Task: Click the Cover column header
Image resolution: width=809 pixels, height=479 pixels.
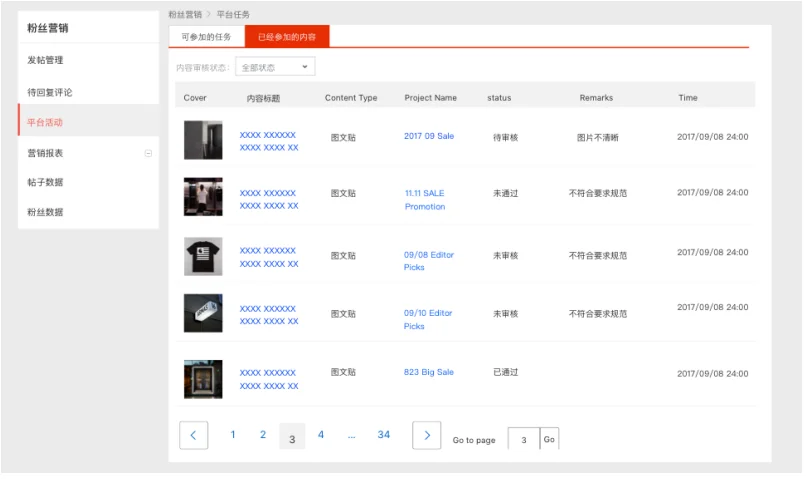Action: click(x=195, y=98)
